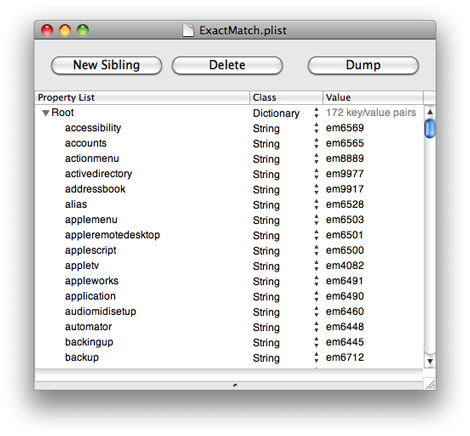
Task: Click the New Sibling button
Action: tap(106, 65)
